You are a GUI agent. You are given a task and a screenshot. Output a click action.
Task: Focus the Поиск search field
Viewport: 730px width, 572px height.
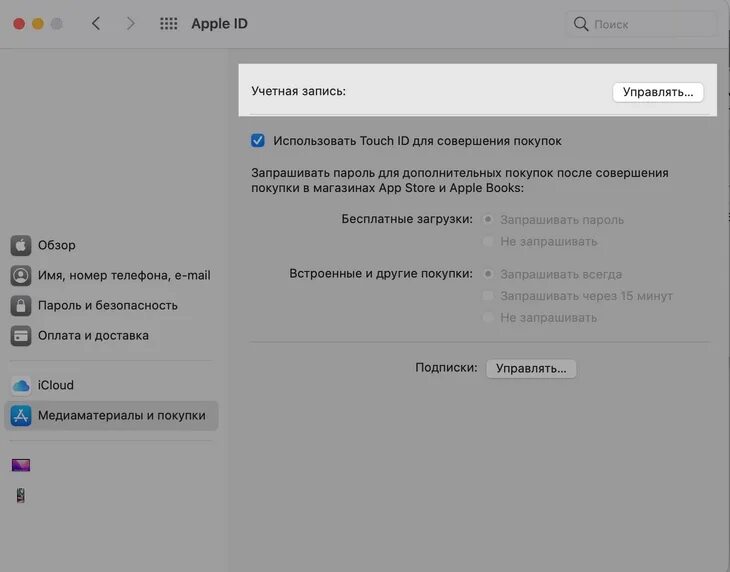[642, 24]
